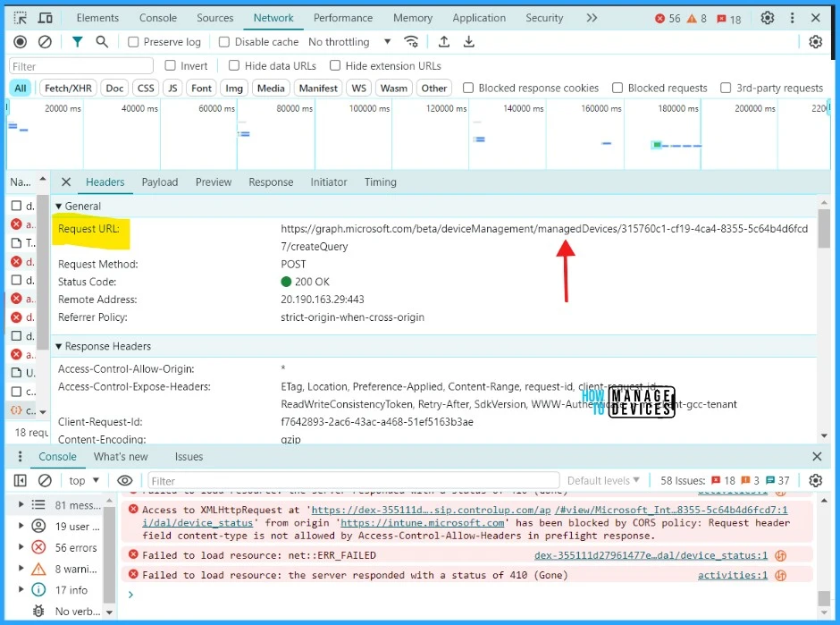The width and height of the screenshot is (840, 625).
Task: Filter requests by JS type
Action: click(x=172, y=88)
